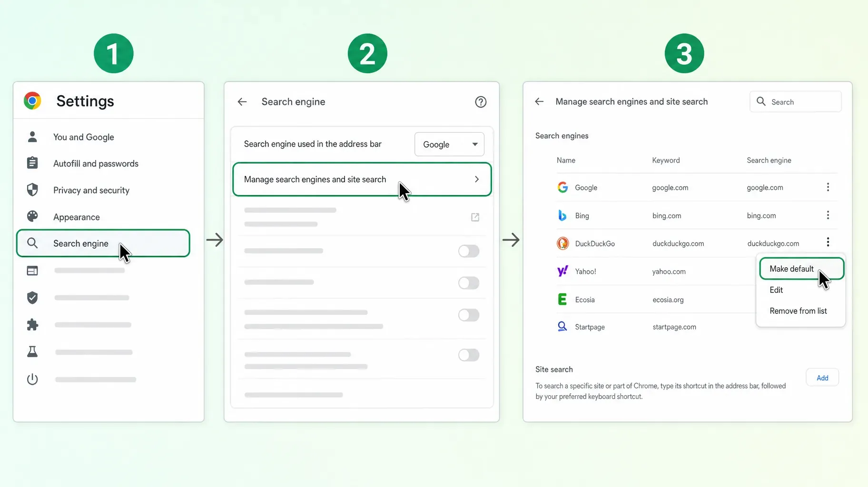This screenshot has width=868, height=487.
Task: Click the flask experiments icon in sidebar
Action: point(32,352)
